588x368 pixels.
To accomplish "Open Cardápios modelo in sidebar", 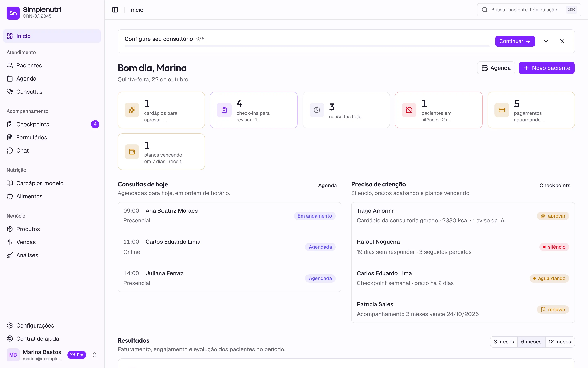I will click(52, 183).
